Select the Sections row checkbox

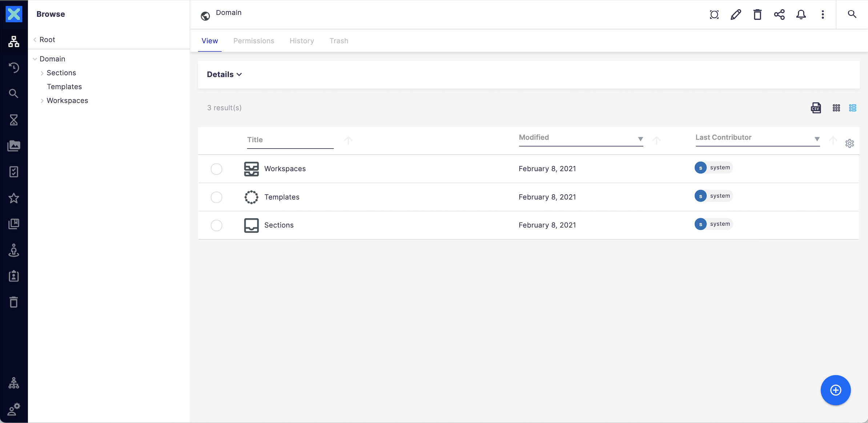pos(217,225)
